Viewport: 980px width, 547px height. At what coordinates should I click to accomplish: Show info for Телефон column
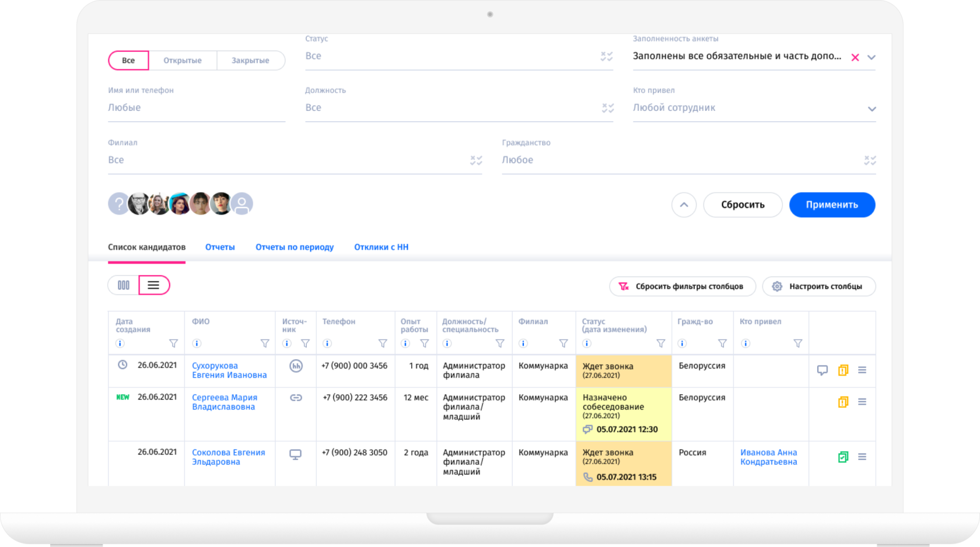click(327, 343)
